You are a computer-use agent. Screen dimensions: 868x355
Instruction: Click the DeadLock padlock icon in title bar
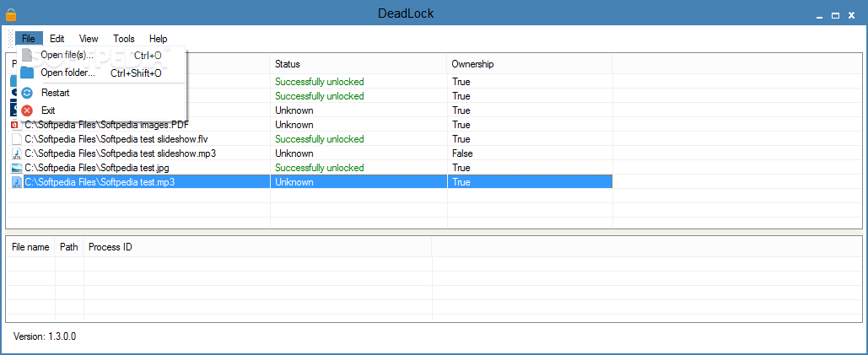10,13
